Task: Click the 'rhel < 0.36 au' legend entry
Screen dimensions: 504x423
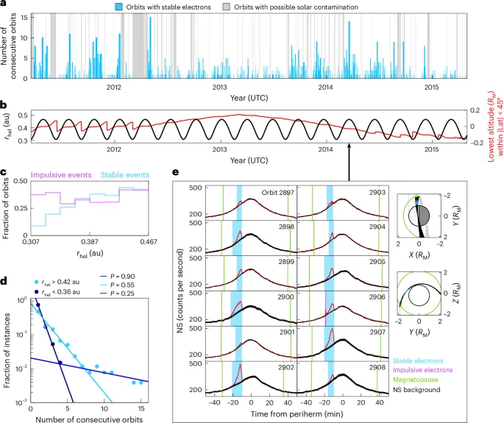Action: [57, 292]
